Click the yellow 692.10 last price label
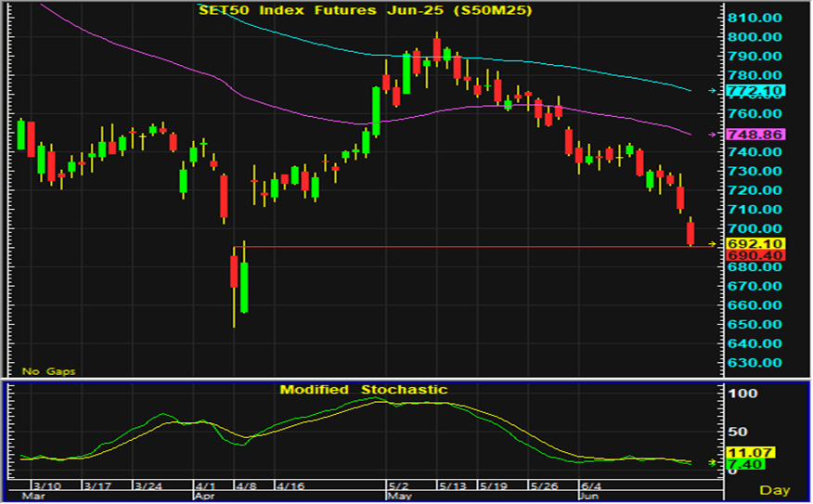This screenshot has width=813, height=504. tap(755, 243)
